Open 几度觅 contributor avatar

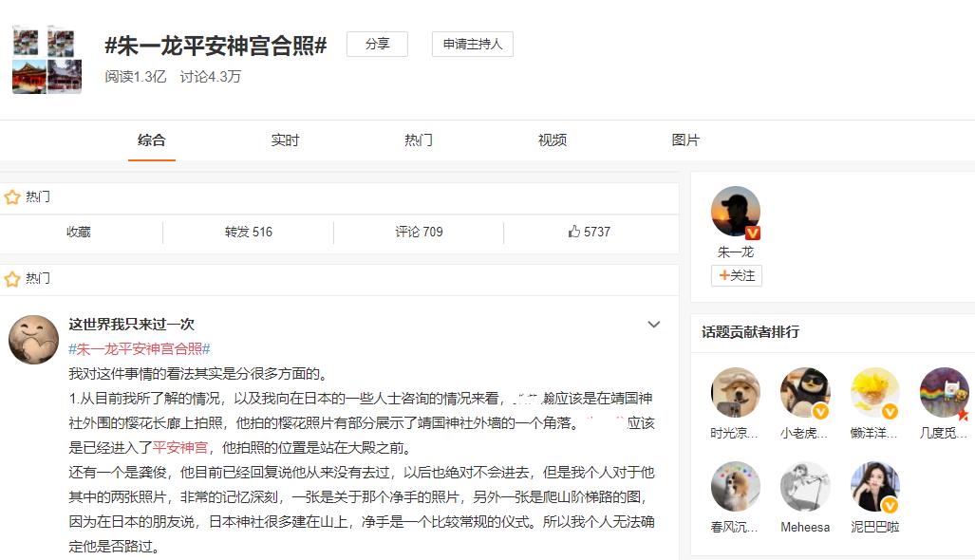(944, 393)
